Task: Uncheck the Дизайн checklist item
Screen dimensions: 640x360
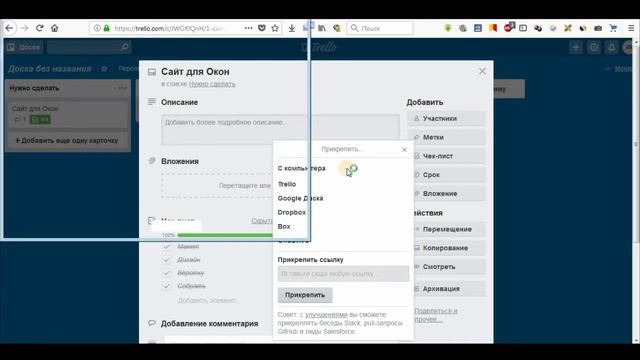Action: (166, 260)
